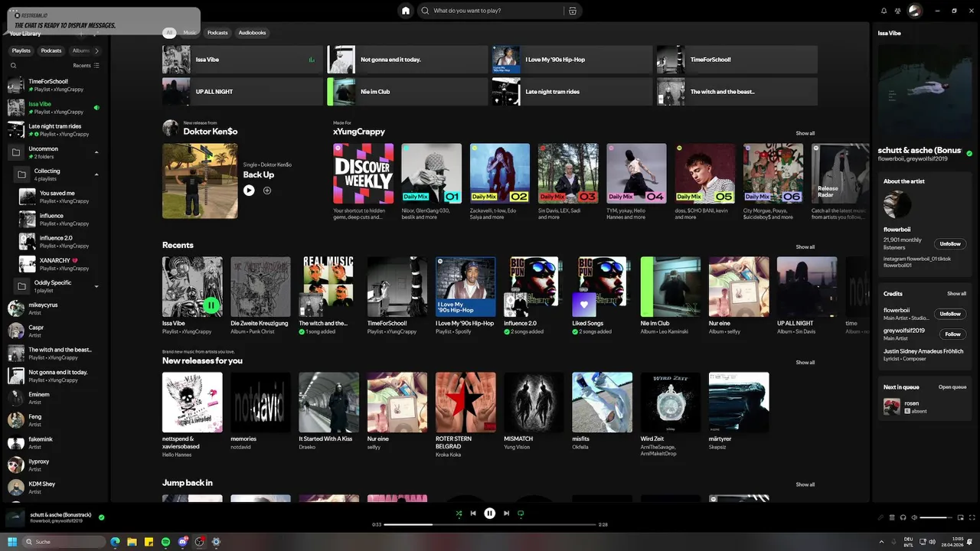Toggle shuffle in player bar
980x551 pixels.
(x=459, y=514)
